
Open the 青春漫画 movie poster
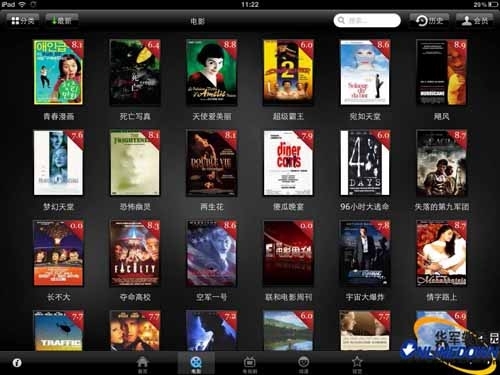(58, 72)
